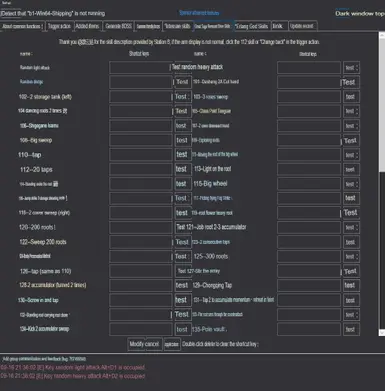Viewport: 385px width, 391px height.
Task: Open the blue link at top center
Action: (199, 13)
